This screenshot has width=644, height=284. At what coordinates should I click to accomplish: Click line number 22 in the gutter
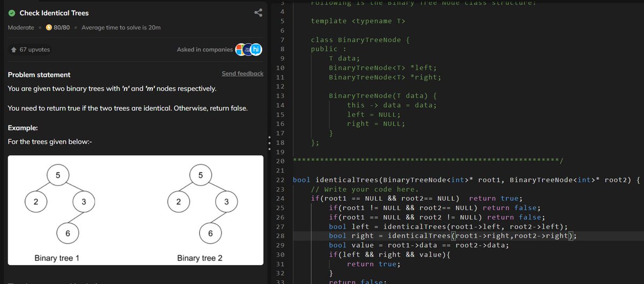click(279, 180)
